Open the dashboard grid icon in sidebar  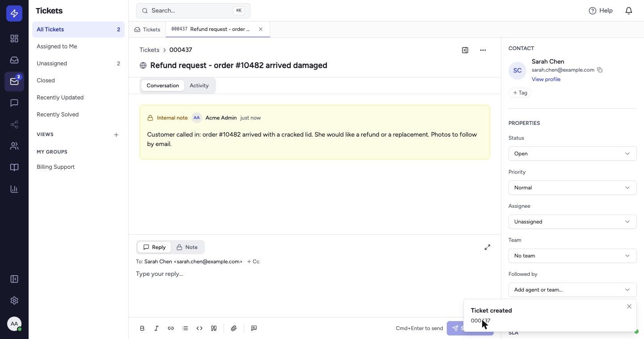14,39
